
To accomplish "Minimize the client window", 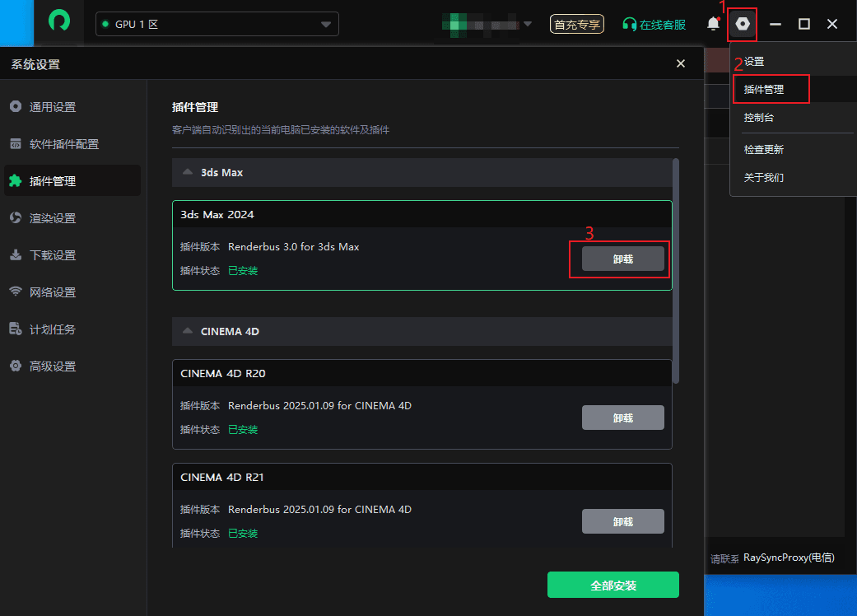I will 775,24.
